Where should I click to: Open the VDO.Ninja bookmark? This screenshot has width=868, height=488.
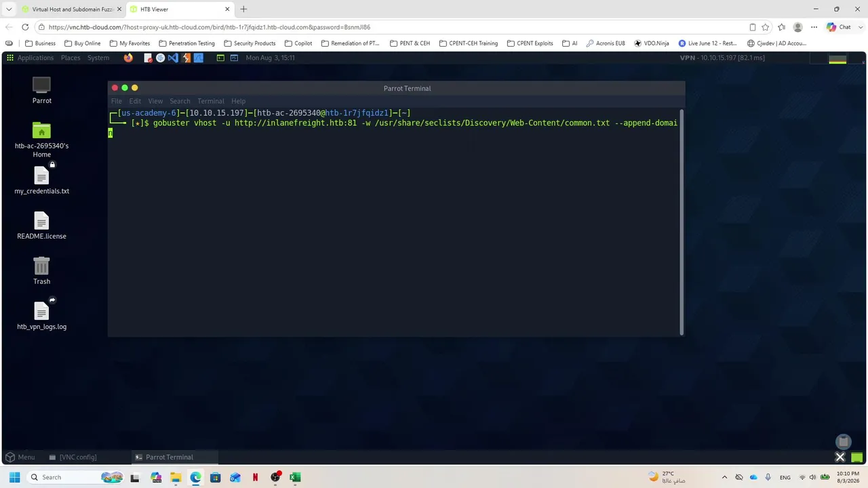pos(652,43)
